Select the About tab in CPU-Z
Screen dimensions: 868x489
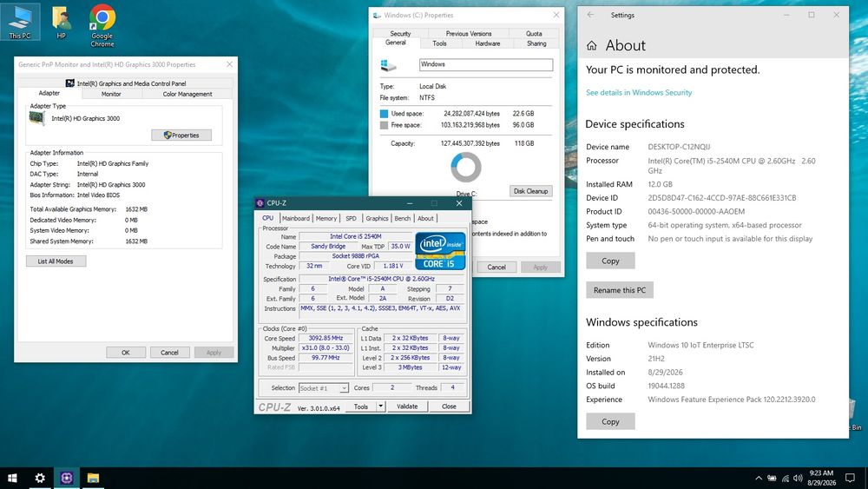[x=425, y=218]
